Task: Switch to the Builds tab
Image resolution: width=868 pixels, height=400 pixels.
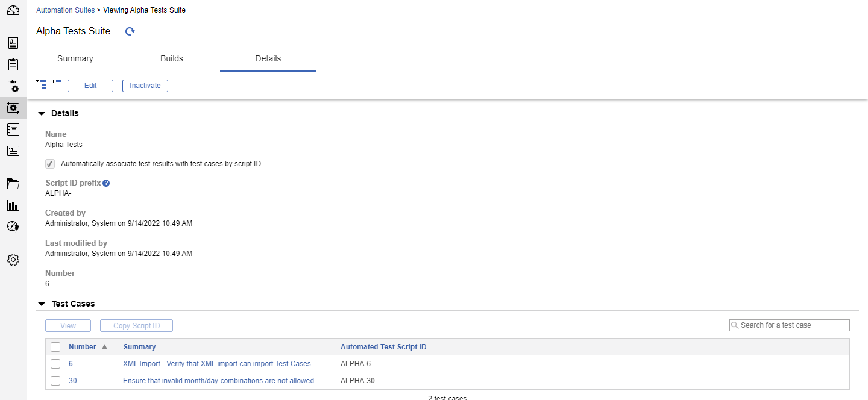Action: click(x=172, y=59)
